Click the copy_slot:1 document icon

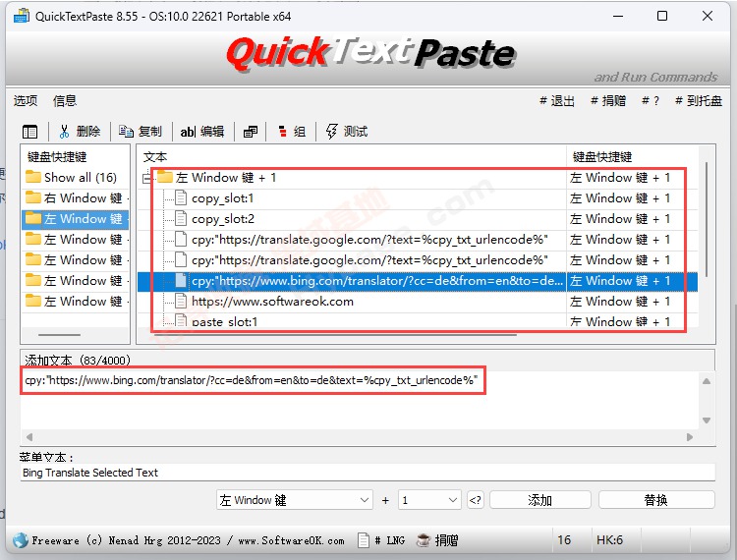[x=181, y=198]
